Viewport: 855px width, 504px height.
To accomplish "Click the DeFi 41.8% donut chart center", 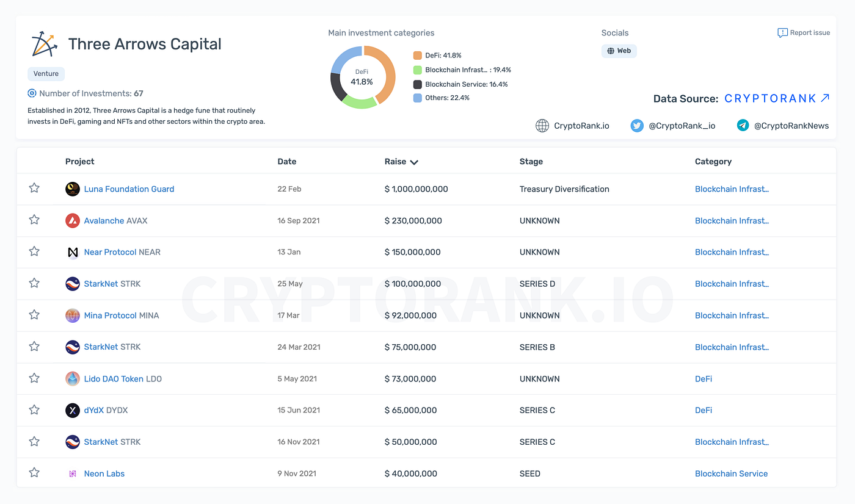I will [x=362, y=77].
